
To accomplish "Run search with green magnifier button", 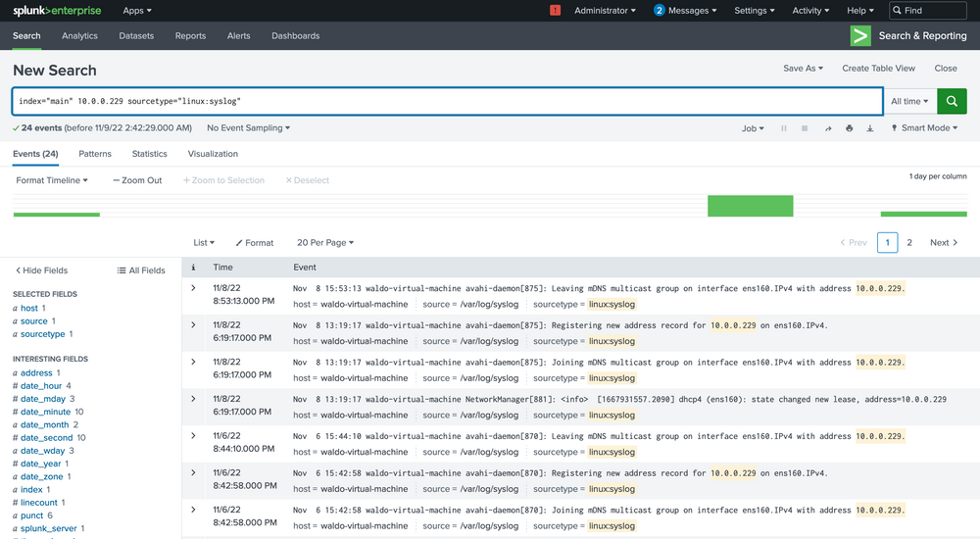I will click(952, 101).
